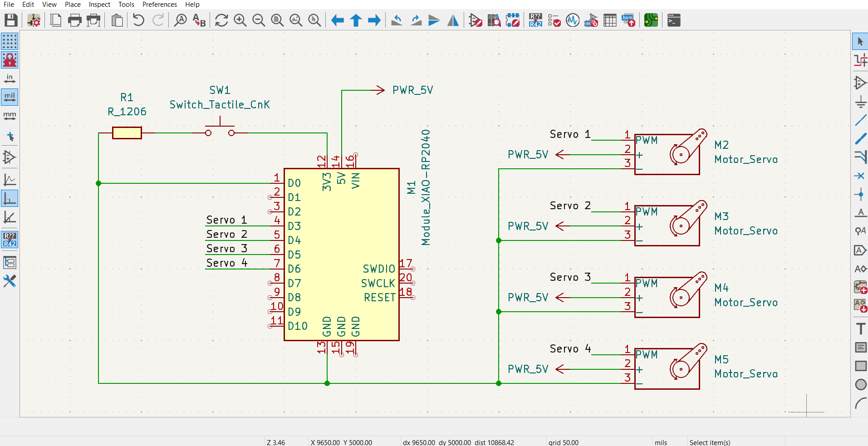Run the Electrical Rules Checker
Viewport: 868px width, 446px height.
click(x=554, y=20)
